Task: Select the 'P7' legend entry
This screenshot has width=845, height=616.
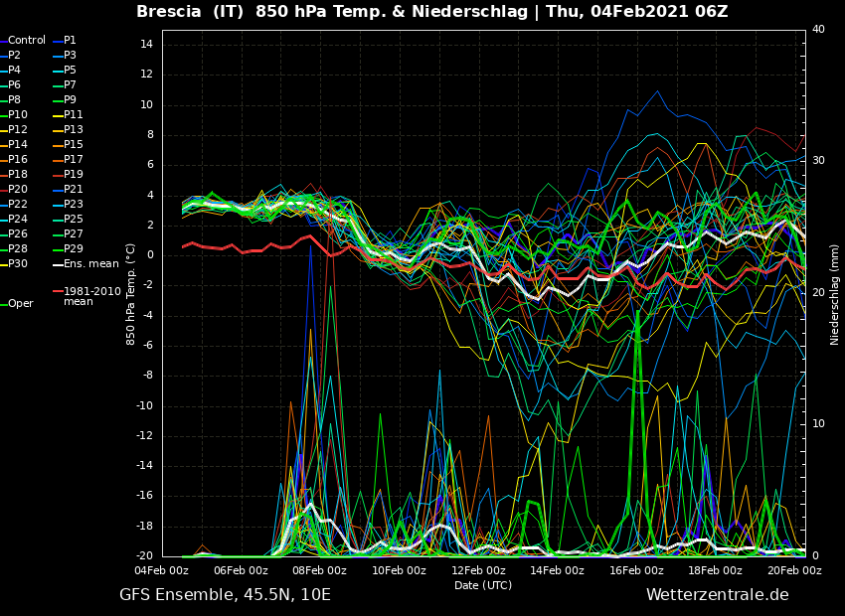Action: [x=65, y=85]
